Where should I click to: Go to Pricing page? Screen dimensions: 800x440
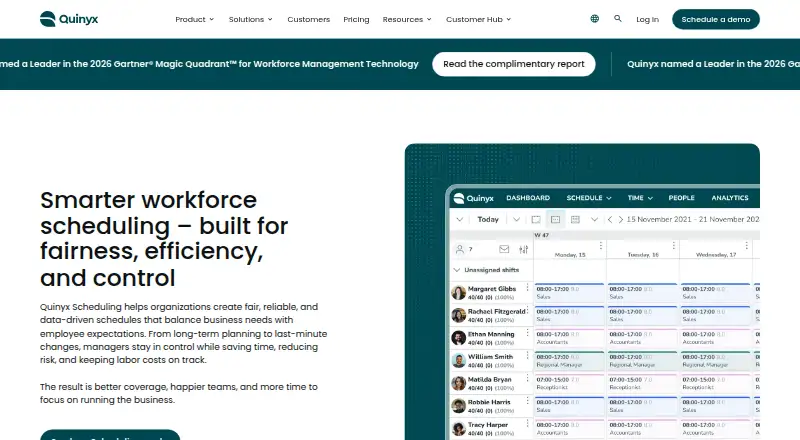356,19
